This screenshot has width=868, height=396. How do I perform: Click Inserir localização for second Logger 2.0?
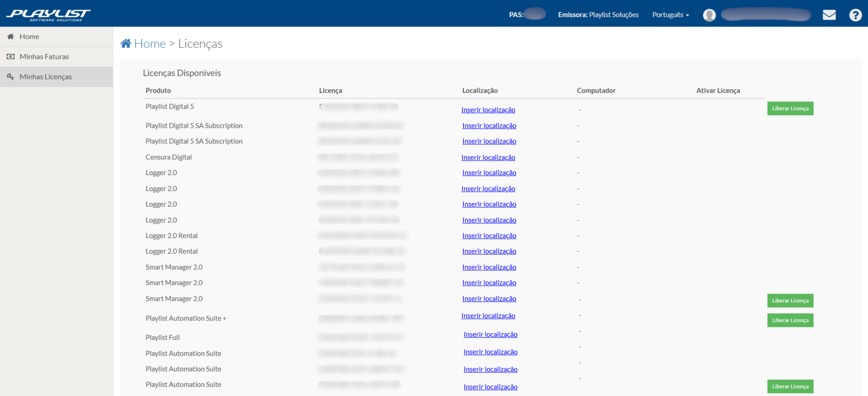click(488, 189)
